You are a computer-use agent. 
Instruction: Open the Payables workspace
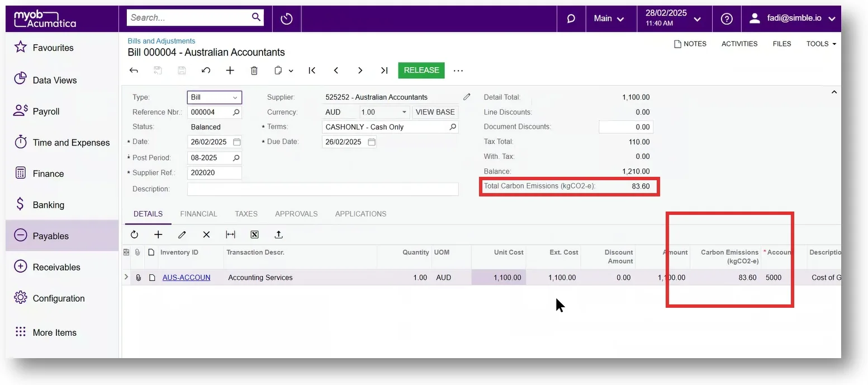pos(62,236)
